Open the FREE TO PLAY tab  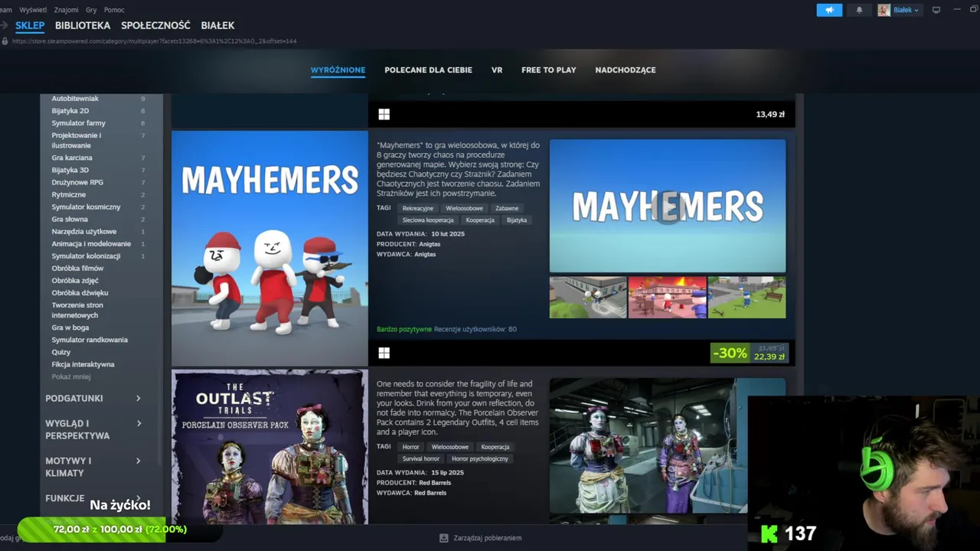click(x=549, y=70)
